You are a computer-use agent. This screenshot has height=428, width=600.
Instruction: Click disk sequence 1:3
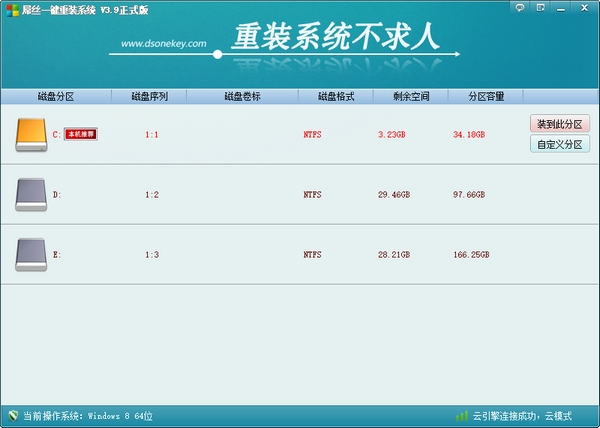pos(152,255)
